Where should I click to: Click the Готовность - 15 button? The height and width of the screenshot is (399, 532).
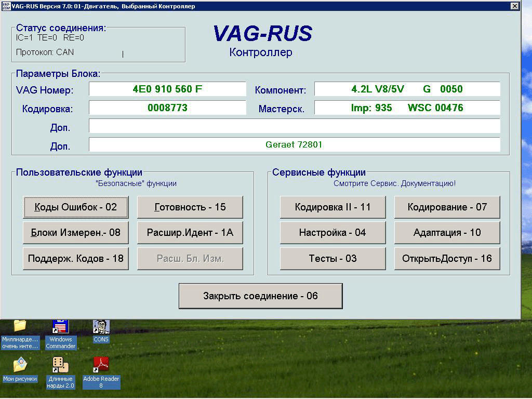pos(190,207)
